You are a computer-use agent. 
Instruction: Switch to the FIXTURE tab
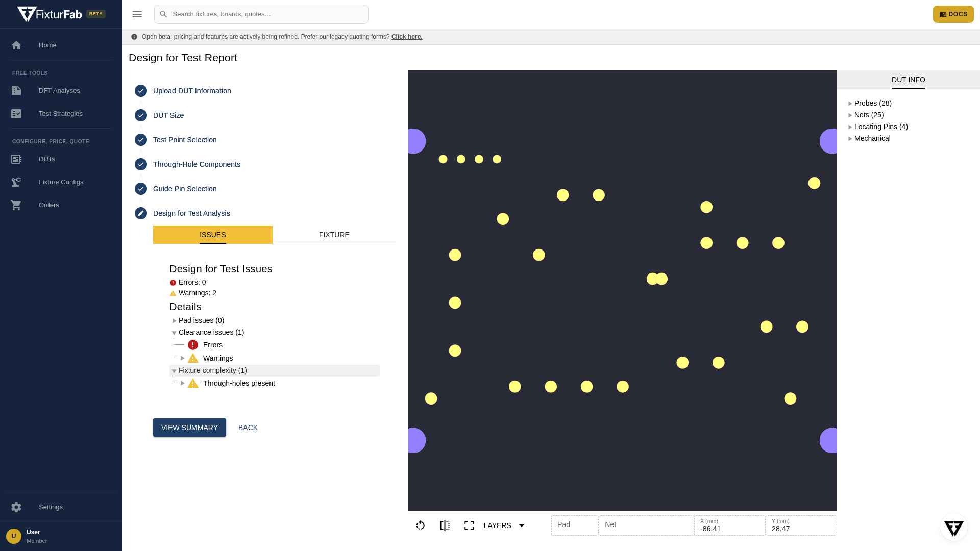334,235
